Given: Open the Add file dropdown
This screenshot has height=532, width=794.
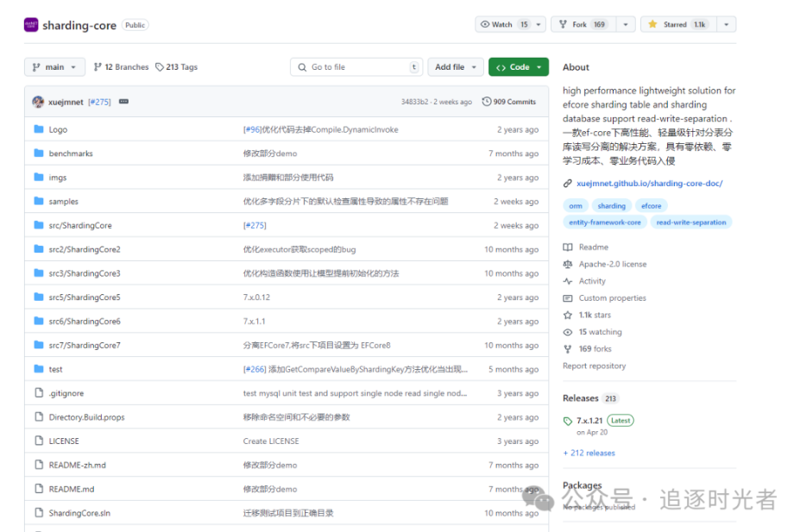Looking at the screenshot, I should (x=455, y=66).
